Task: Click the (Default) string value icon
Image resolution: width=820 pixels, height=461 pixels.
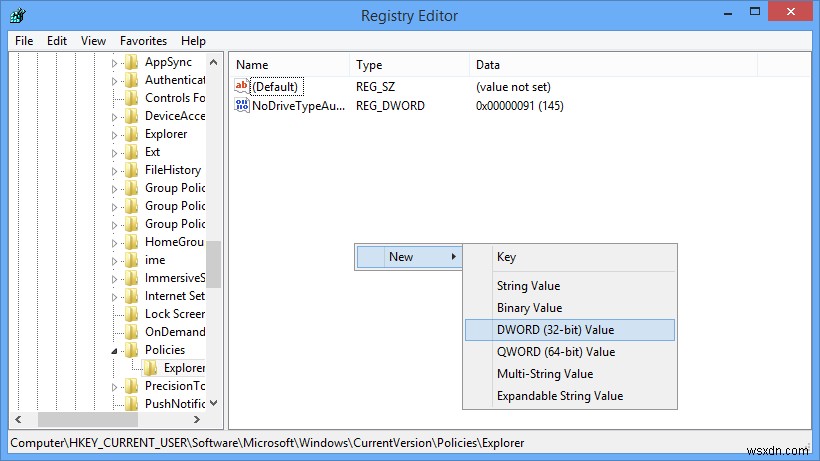Action: point(241,87)
